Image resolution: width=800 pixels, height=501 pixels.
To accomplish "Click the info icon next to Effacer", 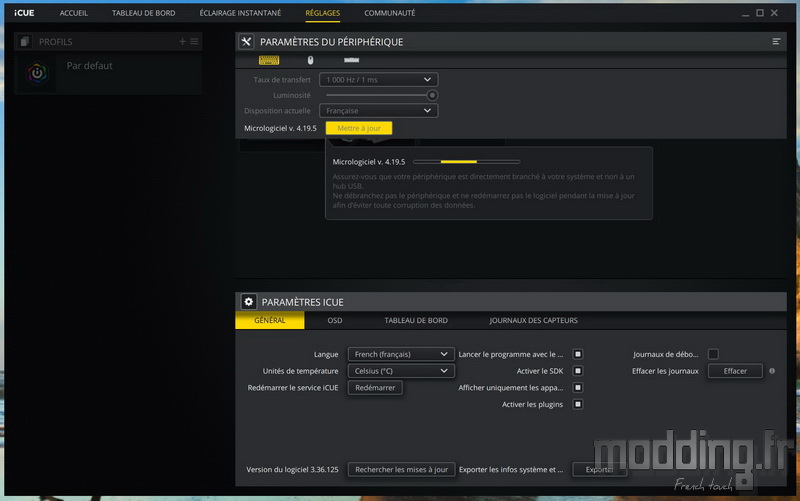I will (x=772, y=371).
